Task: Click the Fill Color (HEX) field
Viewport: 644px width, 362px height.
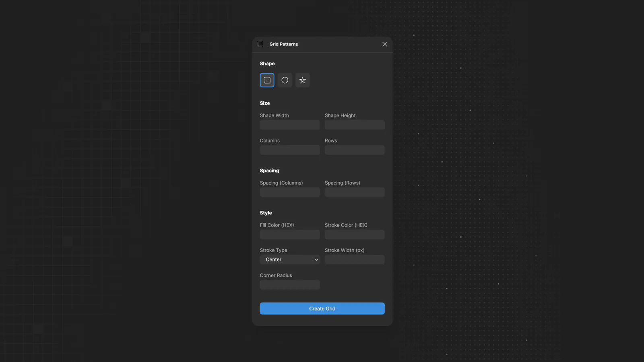Action: click(290, 234)
